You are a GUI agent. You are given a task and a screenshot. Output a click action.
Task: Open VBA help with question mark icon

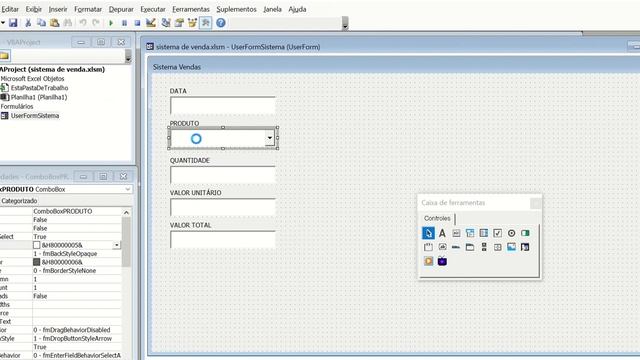(x=221, y=23)
